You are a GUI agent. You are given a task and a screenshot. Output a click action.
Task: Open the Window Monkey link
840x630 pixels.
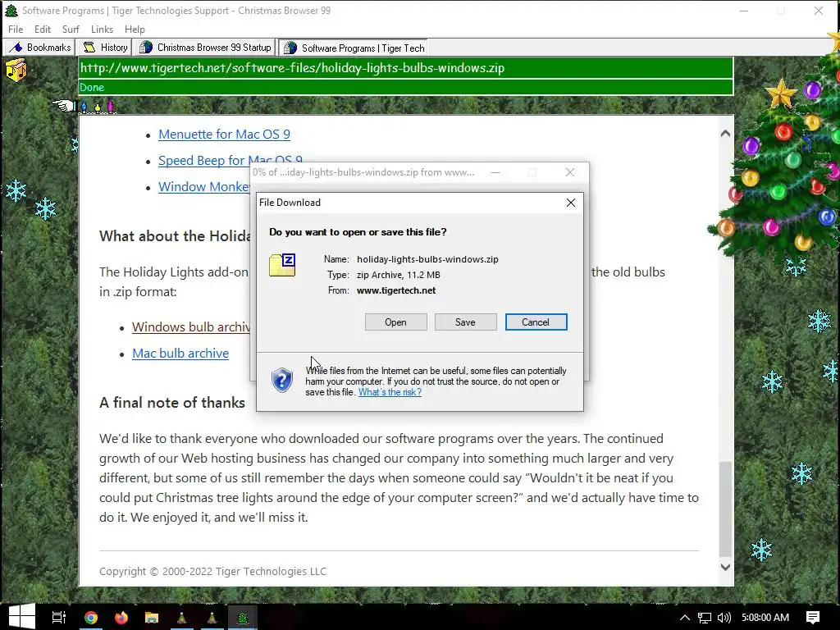point(204,186)
